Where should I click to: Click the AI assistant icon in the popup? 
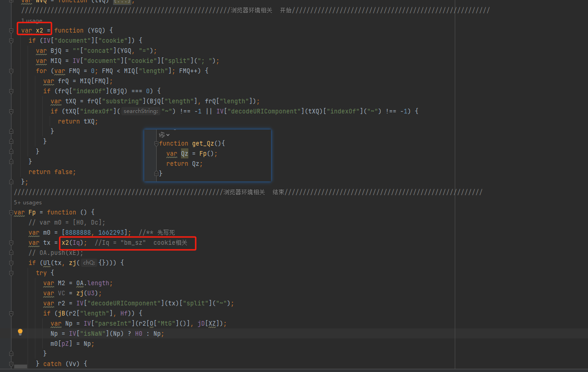coord(162,135)
